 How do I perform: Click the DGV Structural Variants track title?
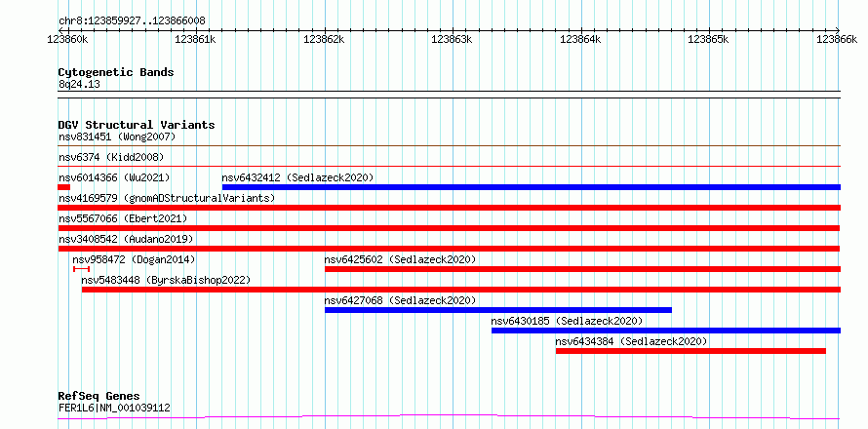coord(137,125)
